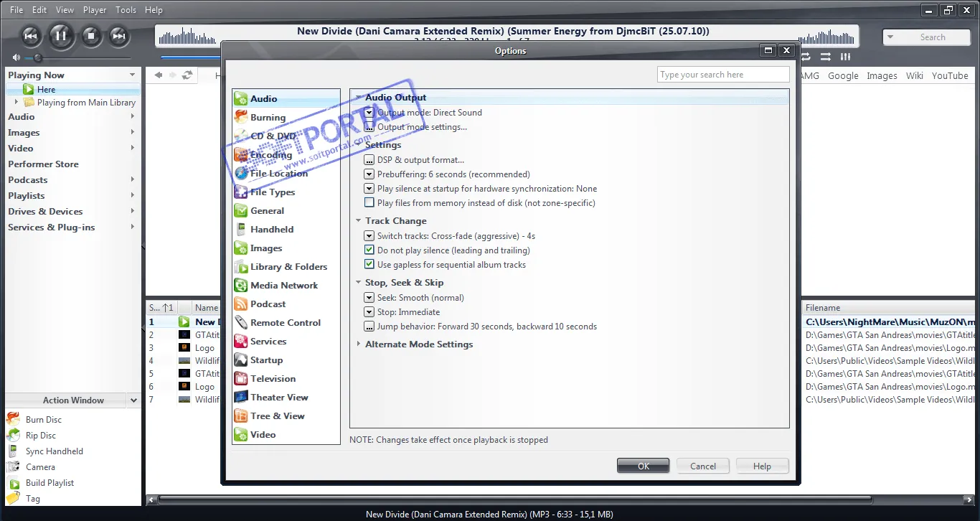Stop playback with the stop button

[90, 36]
